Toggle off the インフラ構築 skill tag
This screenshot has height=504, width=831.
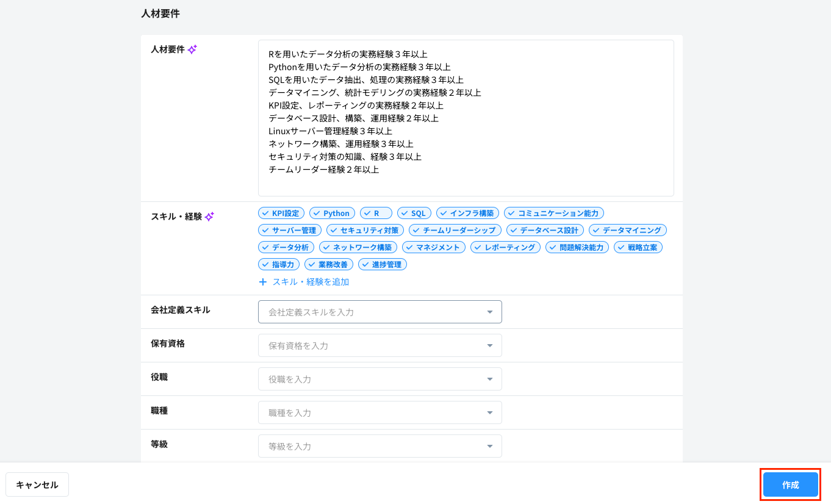468,212
